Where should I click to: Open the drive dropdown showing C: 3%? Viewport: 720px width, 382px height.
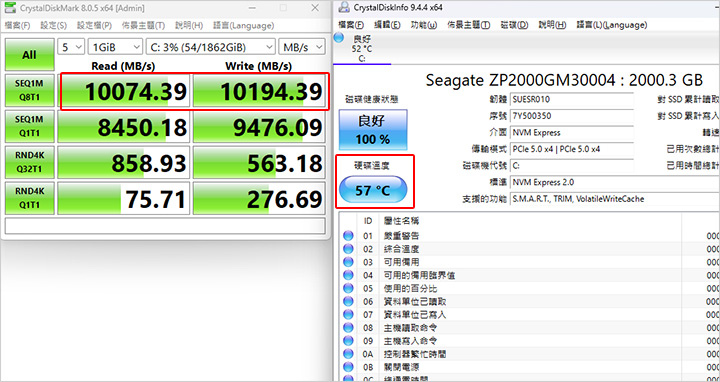(x=210, y=47)
